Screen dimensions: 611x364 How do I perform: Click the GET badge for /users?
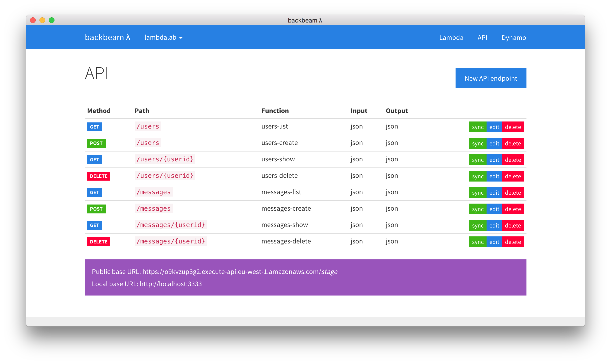tap(94, 127)
